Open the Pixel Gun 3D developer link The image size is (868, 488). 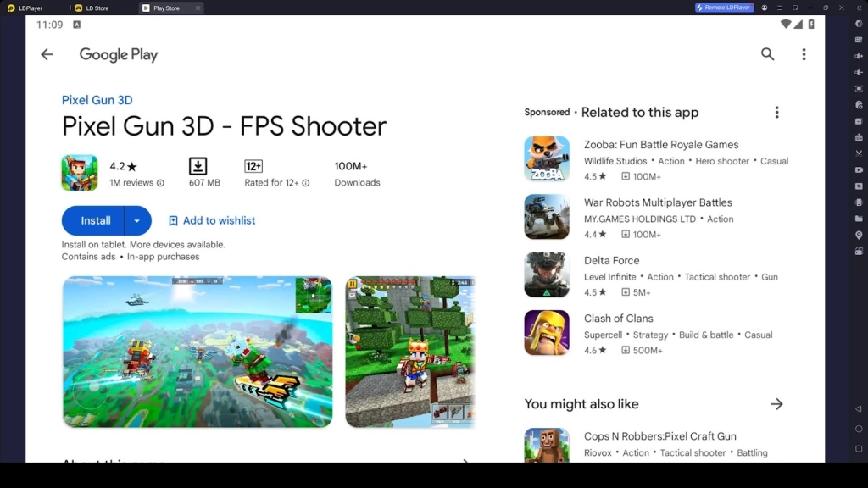(x=97, y=100)
